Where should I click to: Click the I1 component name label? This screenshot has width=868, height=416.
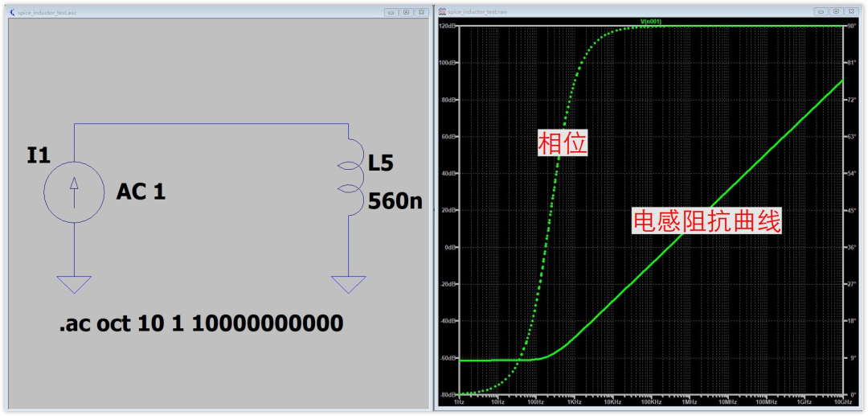pos(39,155)
